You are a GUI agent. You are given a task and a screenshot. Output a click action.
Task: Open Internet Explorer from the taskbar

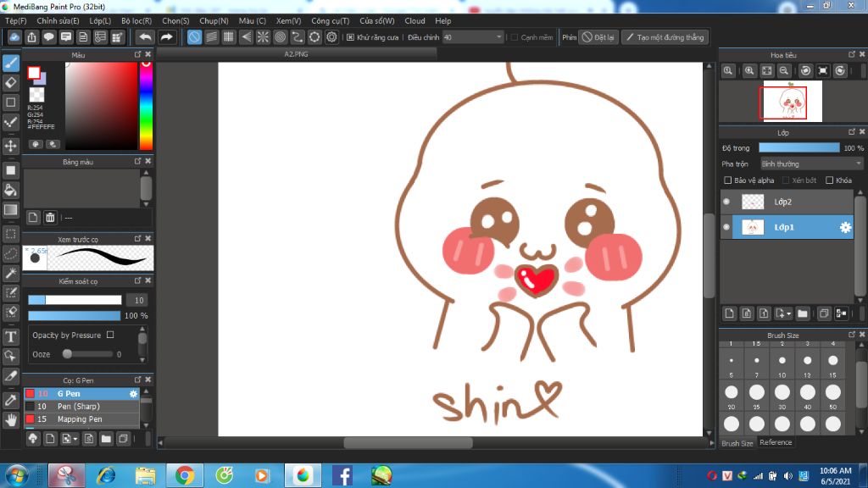pos(106,475)
